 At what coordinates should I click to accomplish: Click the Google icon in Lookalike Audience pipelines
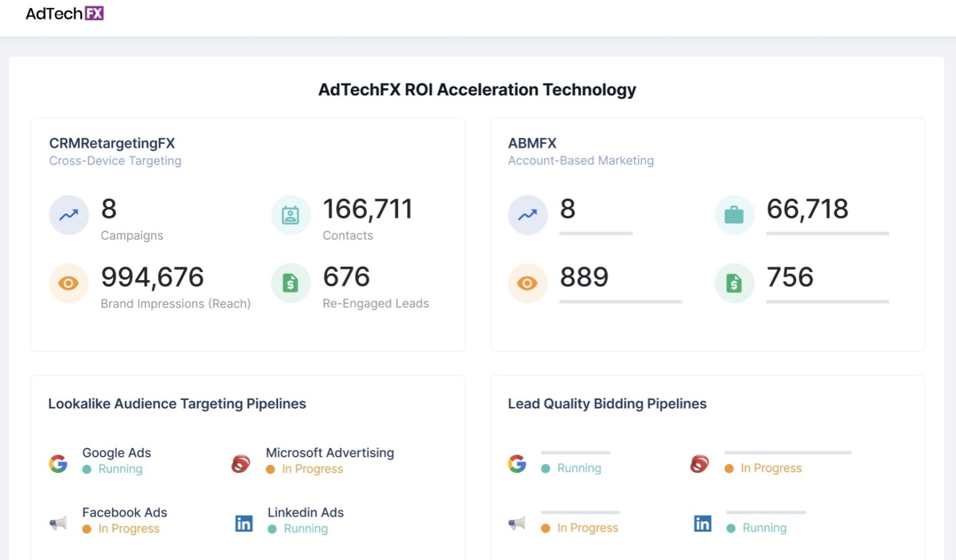point(59,464)
